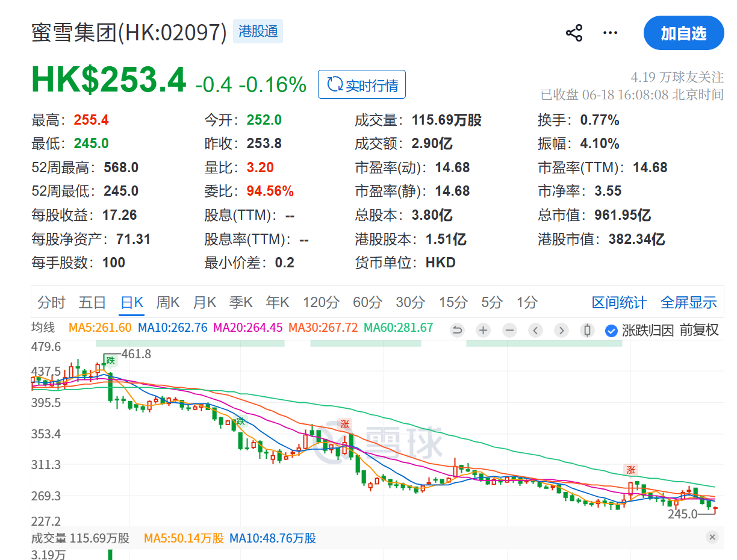Click the 港股市值 value 382.34亿
This screenshot has height=560, width=737.
[x=636, y=239]
